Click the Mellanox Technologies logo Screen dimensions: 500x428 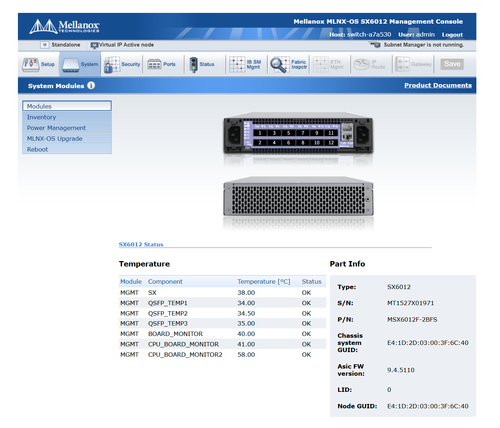tap(65, 26)
